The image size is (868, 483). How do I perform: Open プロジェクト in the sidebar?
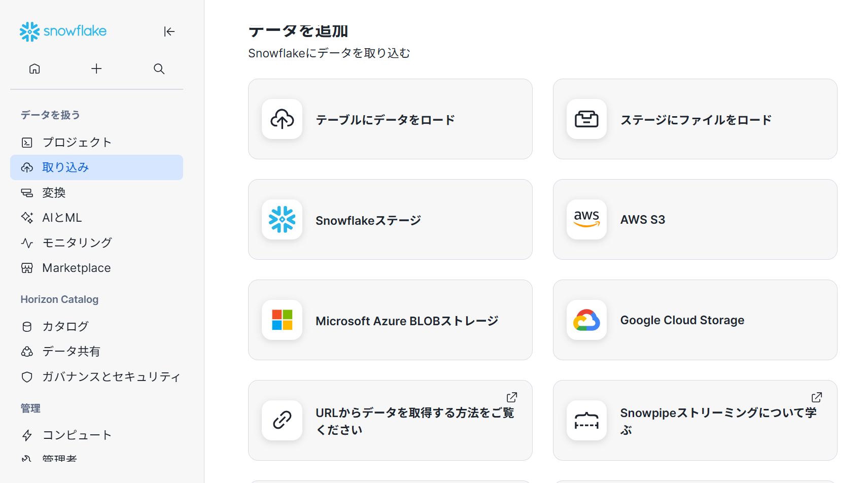(x=96, y=143)
